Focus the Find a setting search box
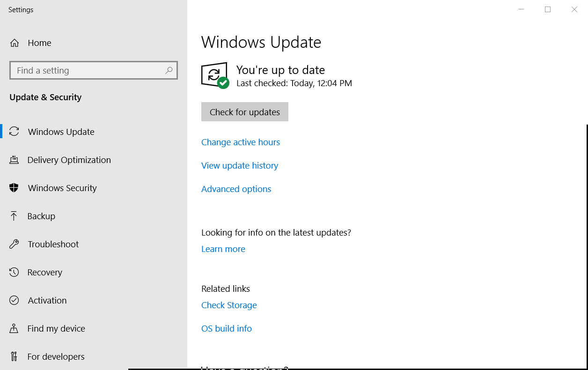The image size is (588, 370). (x=94, y=70)
